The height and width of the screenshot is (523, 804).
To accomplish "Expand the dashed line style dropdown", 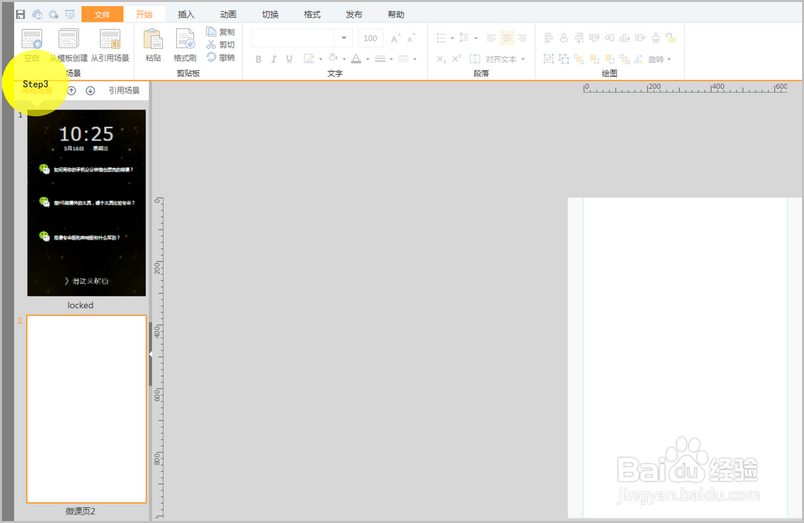I will pos(415,59).
